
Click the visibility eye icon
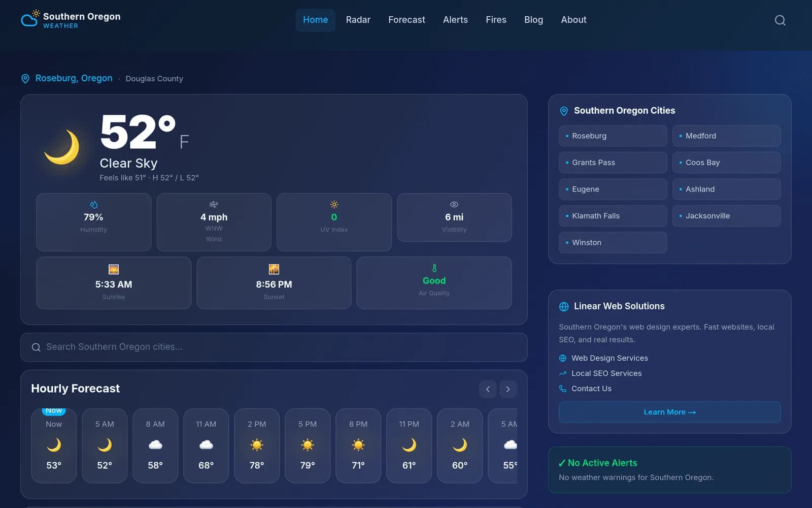(454, 204)
